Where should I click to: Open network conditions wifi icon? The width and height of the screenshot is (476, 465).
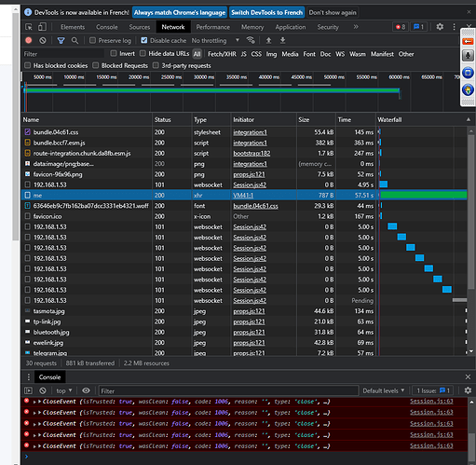[251, 40]
